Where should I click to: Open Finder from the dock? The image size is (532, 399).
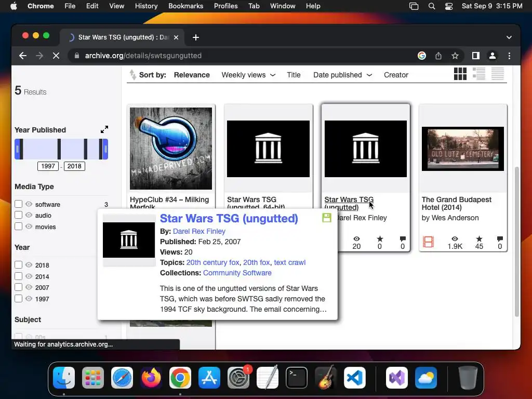[x=64, y=378]
